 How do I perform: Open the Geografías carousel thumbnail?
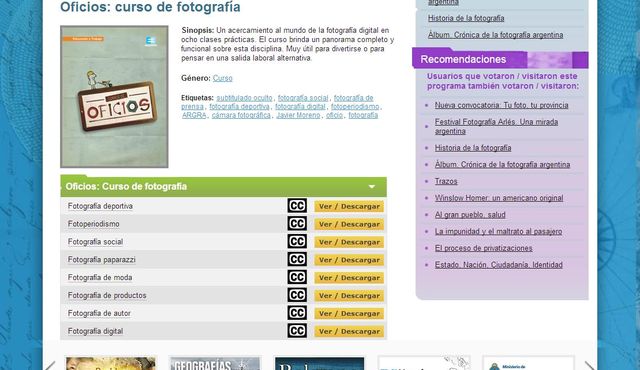pos(215,363)
